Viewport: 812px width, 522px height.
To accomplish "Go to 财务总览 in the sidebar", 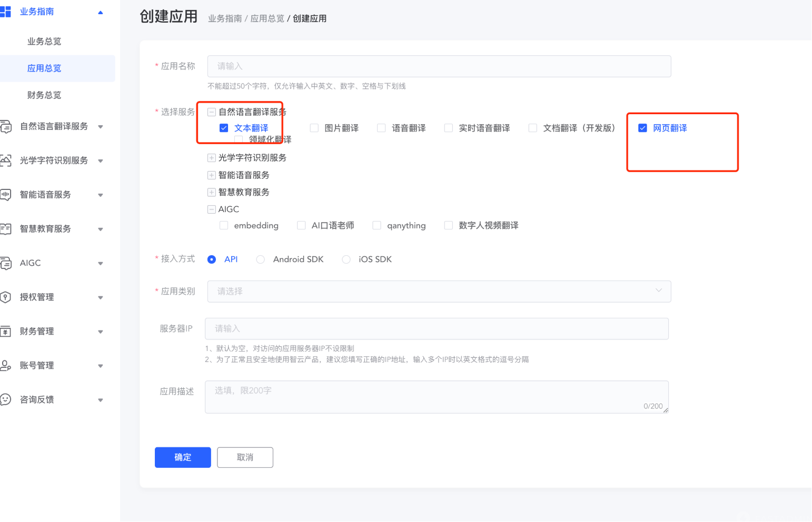I will pyautogui.click(x=44, y=95).
